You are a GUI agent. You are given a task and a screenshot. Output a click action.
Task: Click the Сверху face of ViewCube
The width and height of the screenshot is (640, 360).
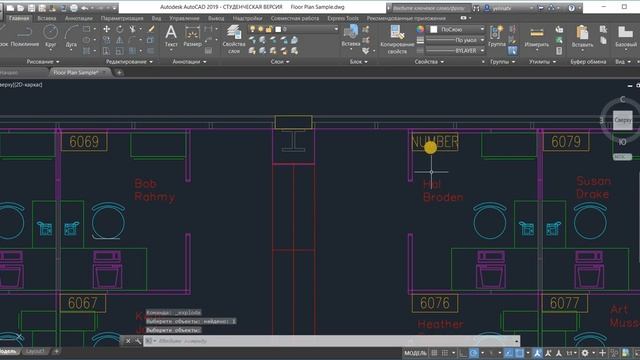[622, 120]
